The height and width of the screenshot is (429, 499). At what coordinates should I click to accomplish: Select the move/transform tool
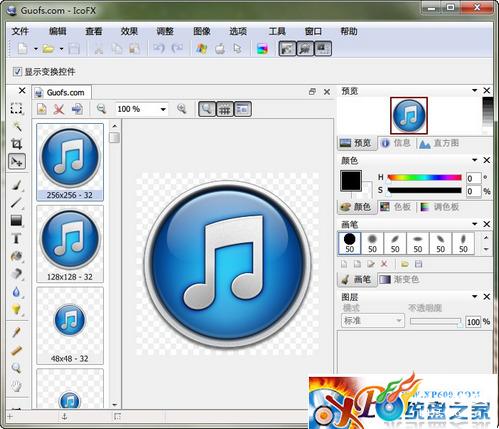pyautogui.click(x=17, y=162)
